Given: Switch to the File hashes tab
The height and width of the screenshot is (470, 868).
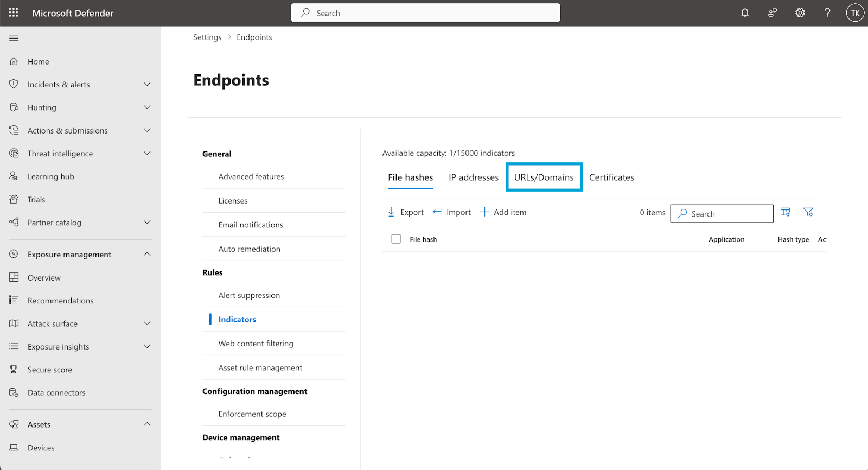Looking at the screenshot, I should tap(411, 177).
